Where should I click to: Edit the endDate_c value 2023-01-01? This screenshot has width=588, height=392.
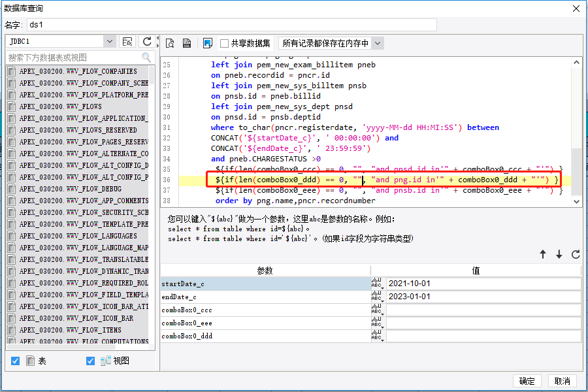483,297
